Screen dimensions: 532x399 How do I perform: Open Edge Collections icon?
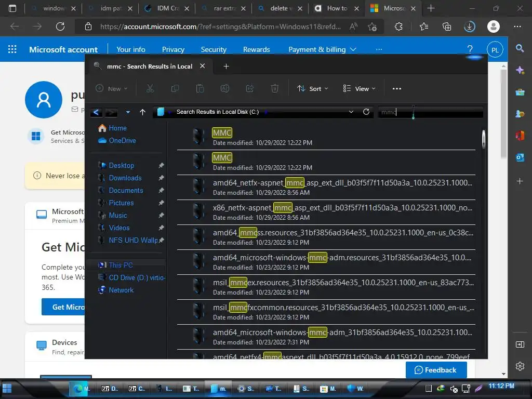[x=447, y=26]
